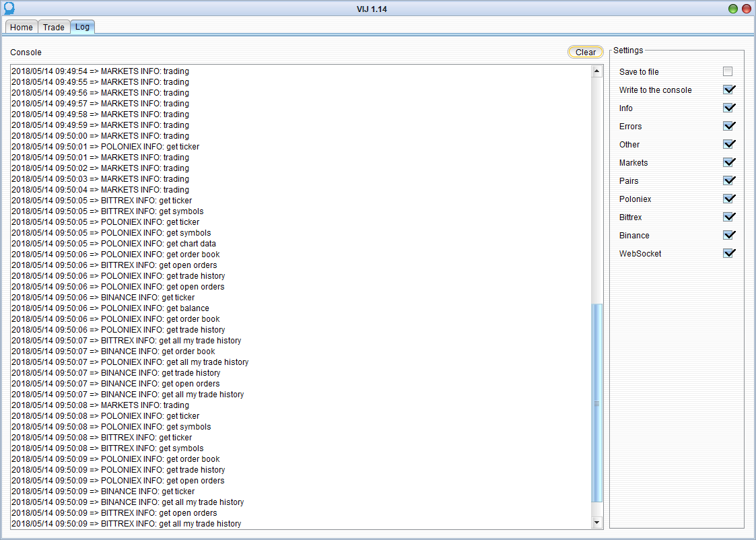
Task: Turn off the Other checkbox
Action: [728, 145]
